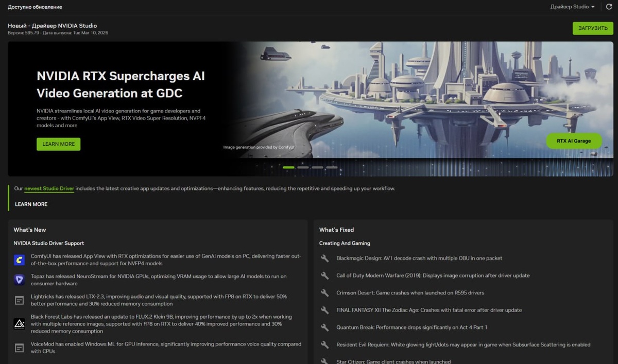Click the green ЗАГРУЗИТЬ button

tap(593, 28)
